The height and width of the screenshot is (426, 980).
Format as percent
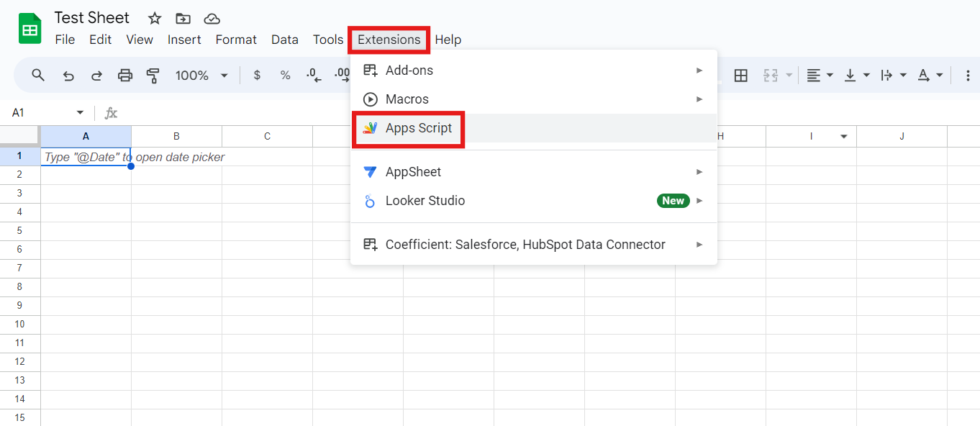click(285, 75)
